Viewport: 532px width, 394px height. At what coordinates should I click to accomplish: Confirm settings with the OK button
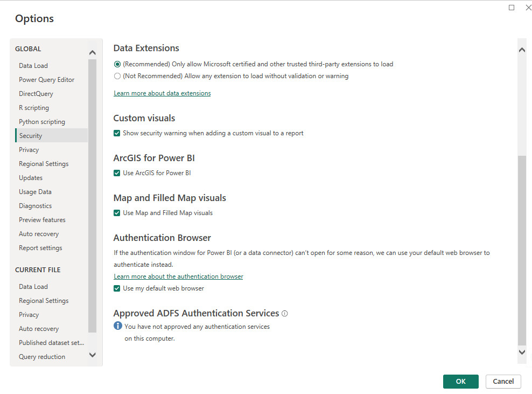pyautogui.click(x=461, y=382)
